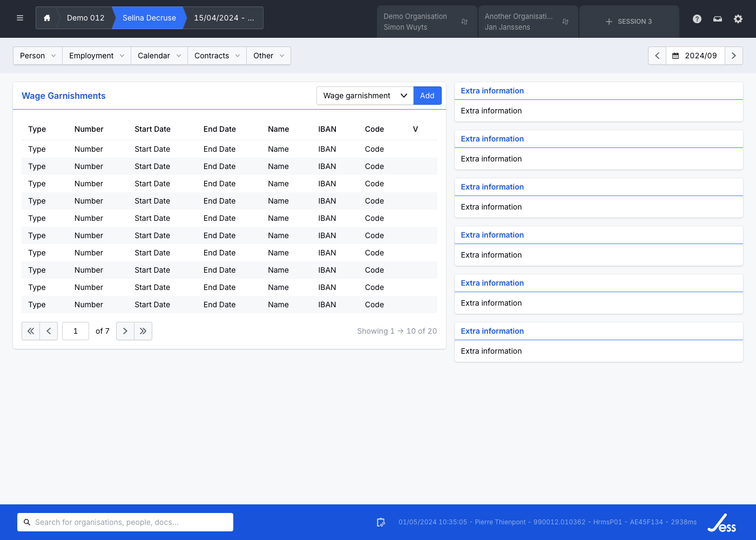Open the hamburger navigation menu
Screen dimensions: 756x540
click(x=20, y=18)
